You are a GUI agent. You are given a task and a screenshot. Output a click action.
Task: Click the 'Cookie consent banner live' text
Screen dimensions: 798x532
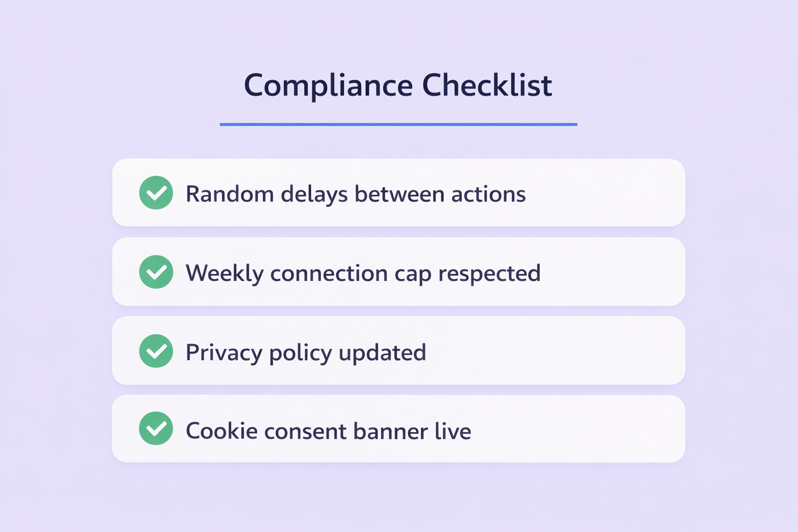[x=328, y=431]
